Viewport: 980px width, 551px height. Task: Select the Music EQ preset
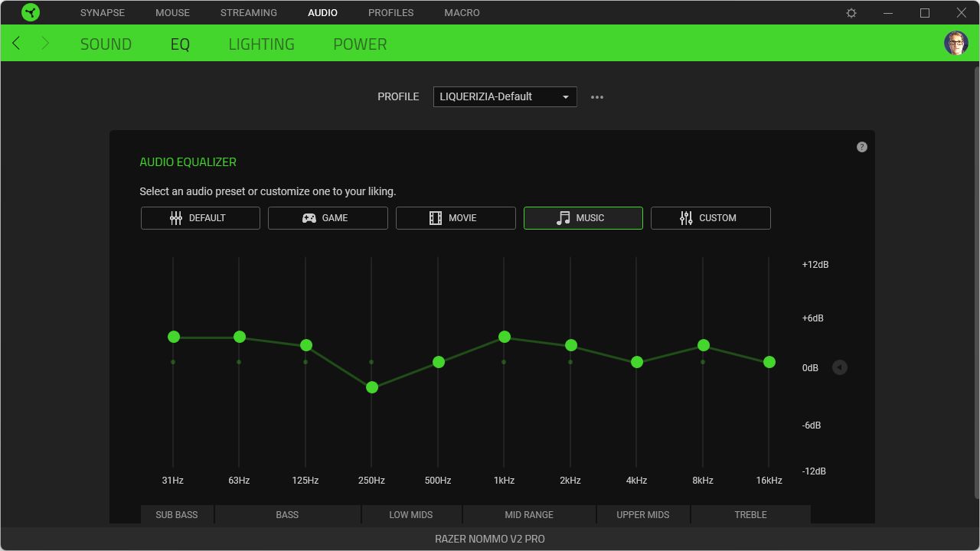[x=583, y=218]
